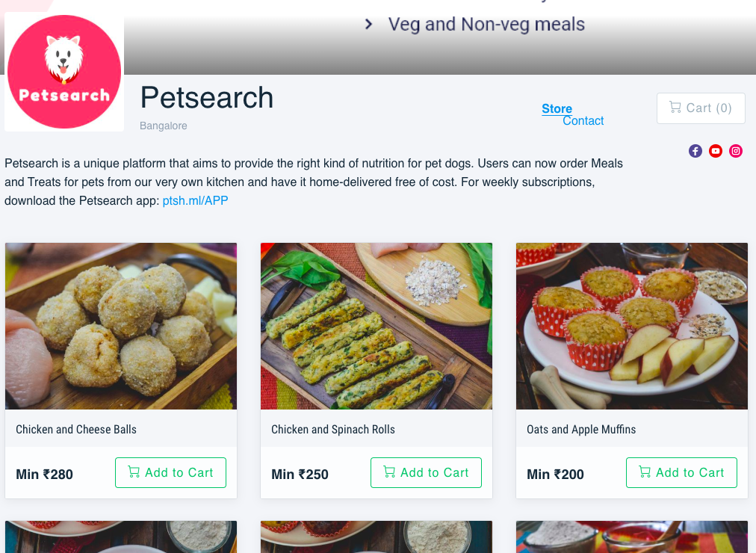
Task: Click cart icon for Chicken and Spinach Rolls
Action: point(390,472)
